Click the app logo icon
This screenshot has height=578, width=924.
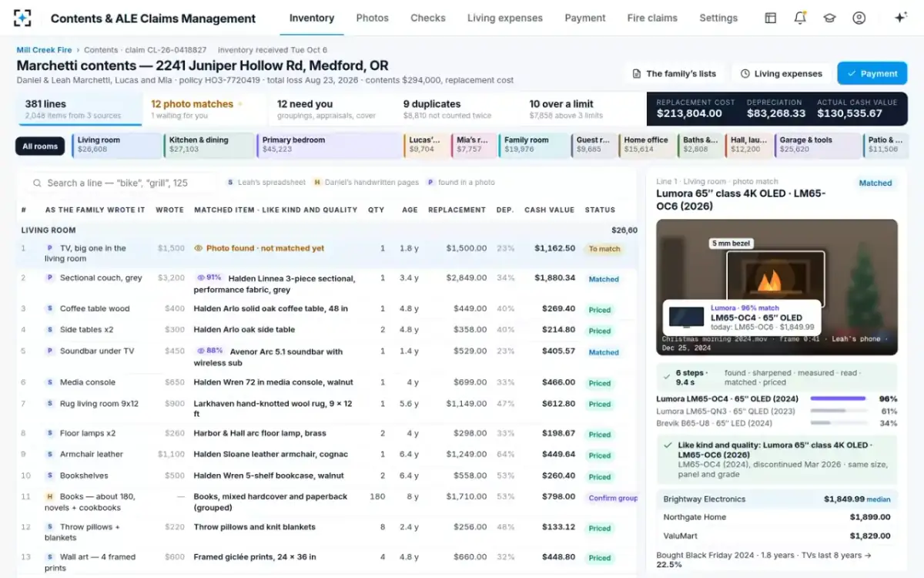click(23, 18)
